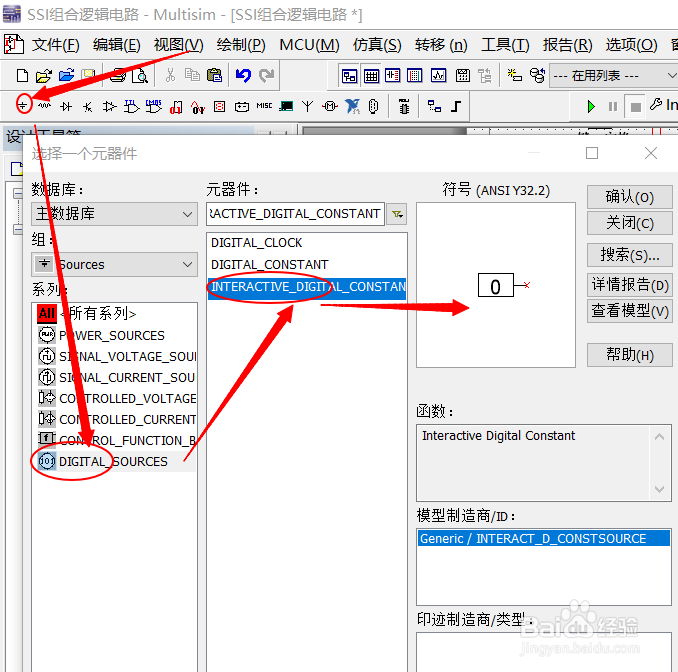Viewport: 678px width, 672px height.
Task: Place Transistor component icon
Action: click(88, 106)
